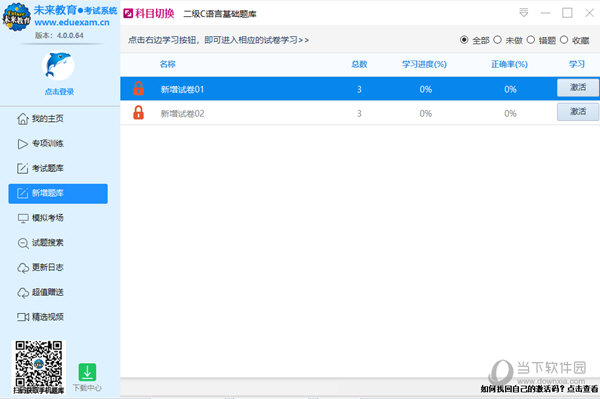Maximize the window
The height and width of the screenshot is (399, 600).
(x=567, y=13)
